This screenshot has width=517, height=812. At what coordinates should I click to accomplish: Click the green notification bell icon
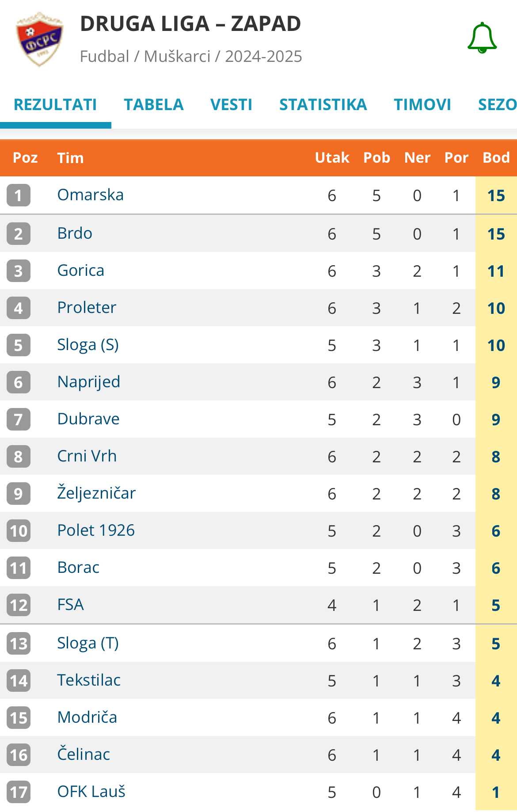click(x=482, y=38)
